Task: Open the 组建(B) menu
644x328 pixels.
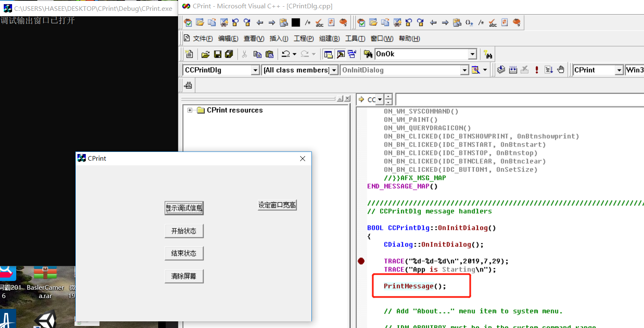Action: point(329,38)
